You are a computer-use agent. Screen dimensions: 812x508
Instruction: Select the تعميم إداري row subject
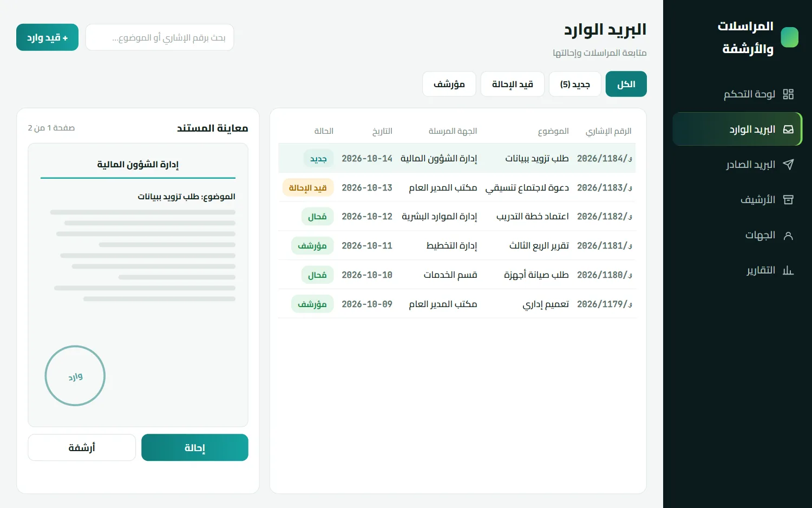546,304
